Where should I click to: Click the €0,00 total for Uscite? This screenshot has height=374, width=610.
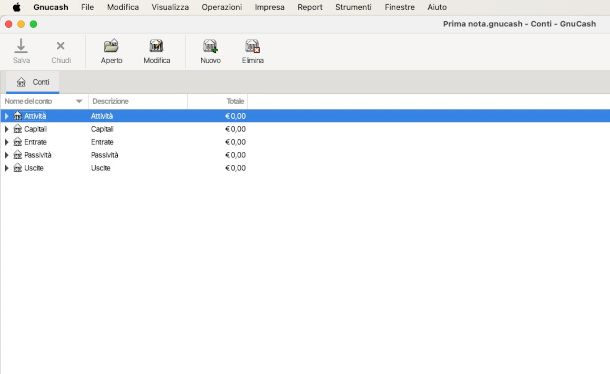pos(235,168)
